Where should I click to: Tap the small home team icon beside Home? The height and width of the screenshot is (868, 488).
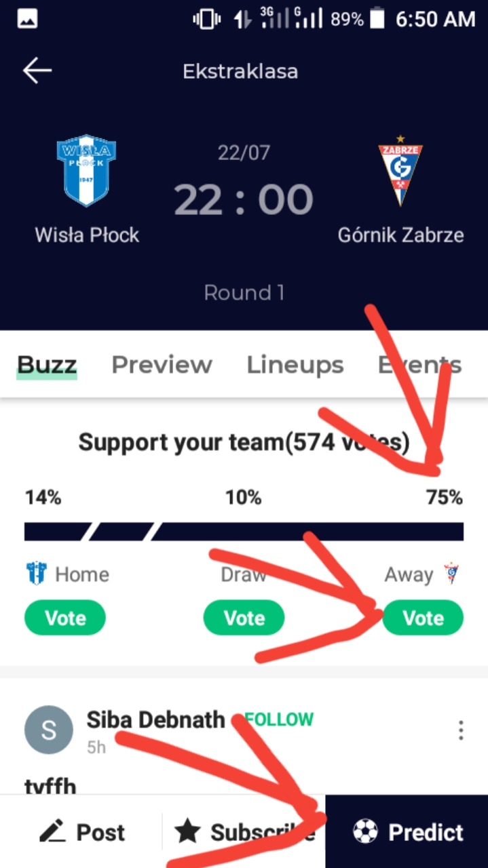coord(37,574)
